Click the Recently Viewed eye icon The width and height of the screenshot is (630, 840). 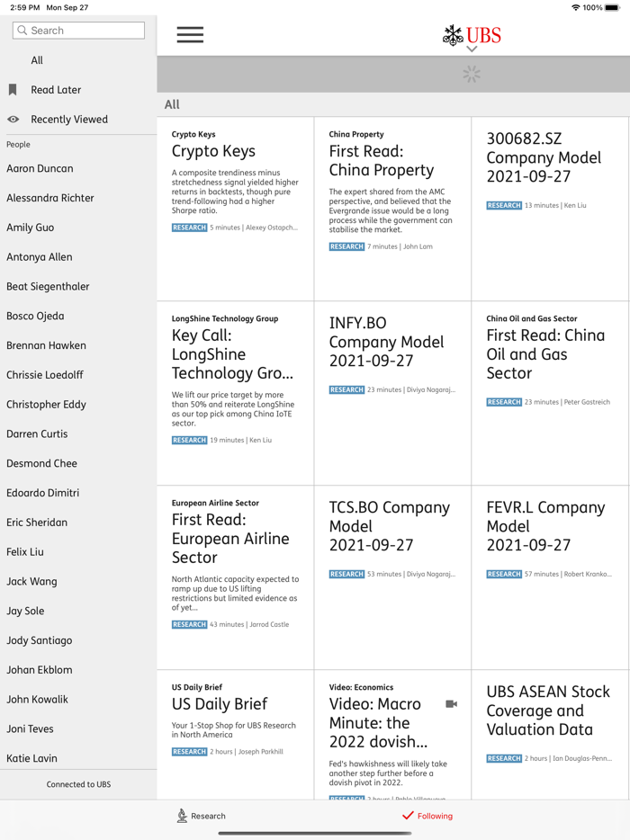(13, 120)
